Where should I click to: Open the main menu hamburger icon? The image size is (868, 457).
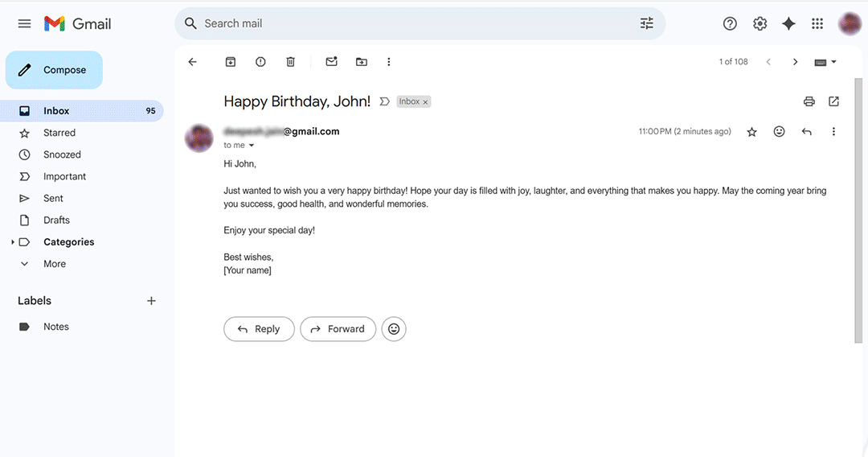pos(24,23)
